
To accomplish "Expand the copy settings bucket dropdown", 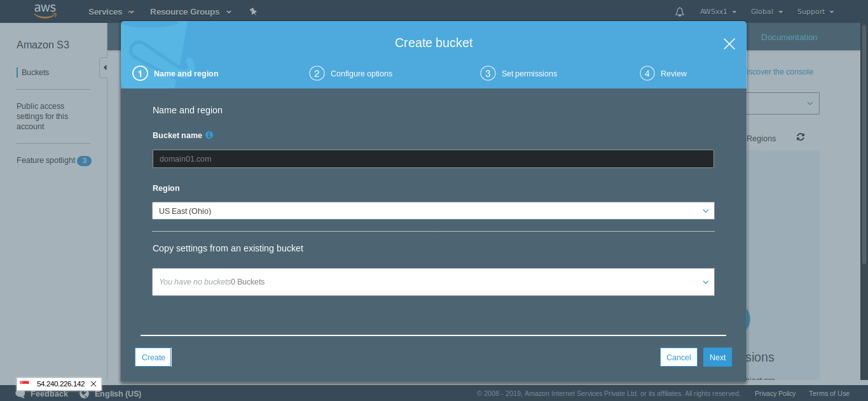I will tap(432, 282).
